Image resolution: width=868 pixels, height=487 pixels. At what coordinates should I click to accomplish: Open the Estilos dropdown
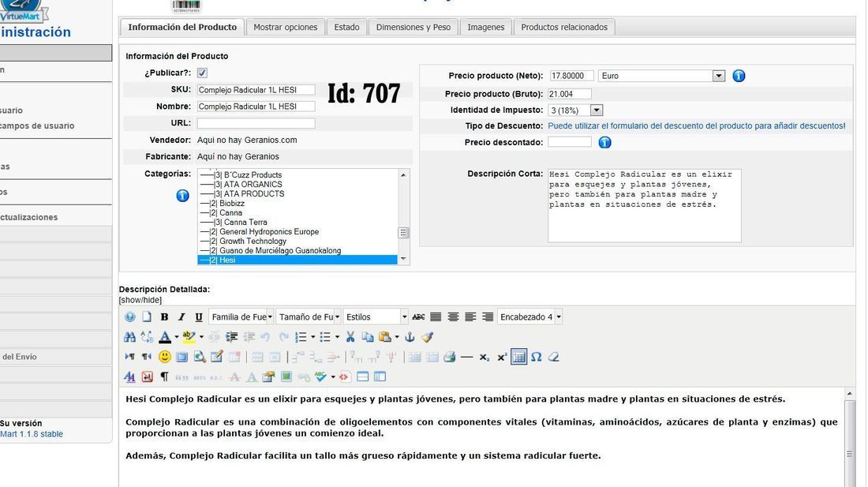(x=376, y=317)
